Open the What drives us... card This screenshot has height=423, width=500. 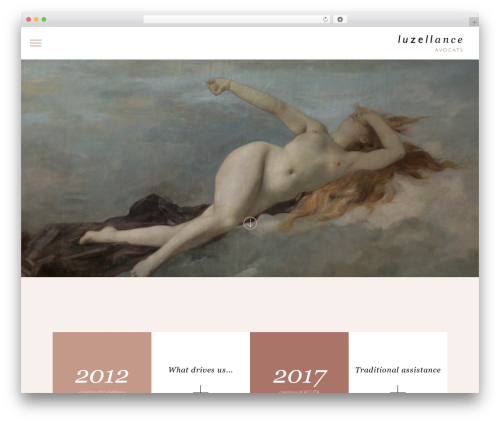click(201, 362)
